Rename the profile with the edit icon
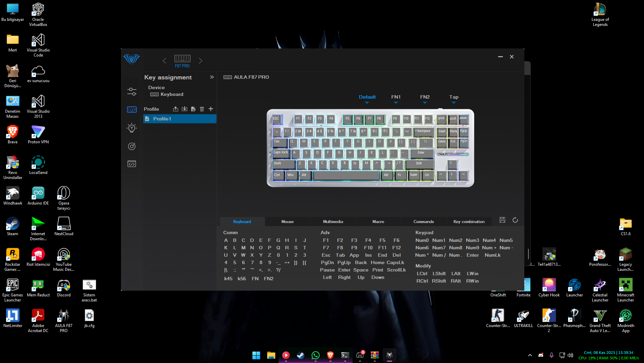 193,109
